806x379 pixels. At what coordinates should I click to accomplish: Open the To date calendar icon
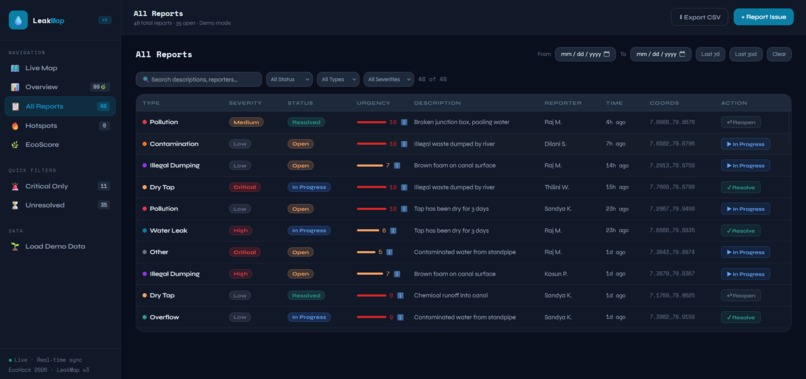[x=682, y=54]
